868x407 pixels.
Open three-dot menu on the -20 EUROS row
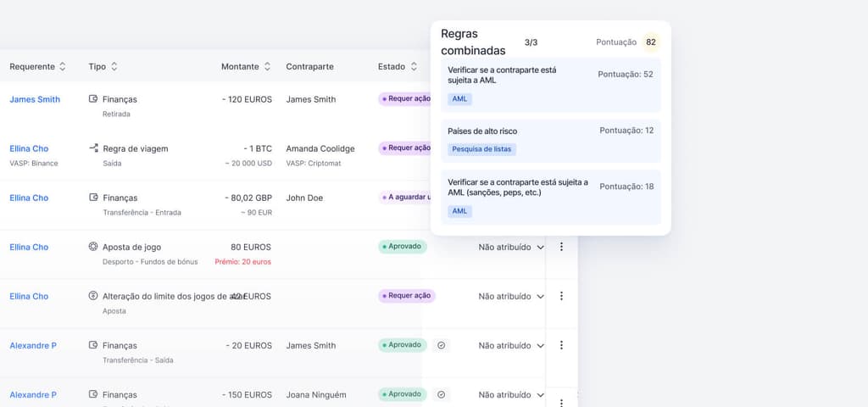(x=561, y=345)
